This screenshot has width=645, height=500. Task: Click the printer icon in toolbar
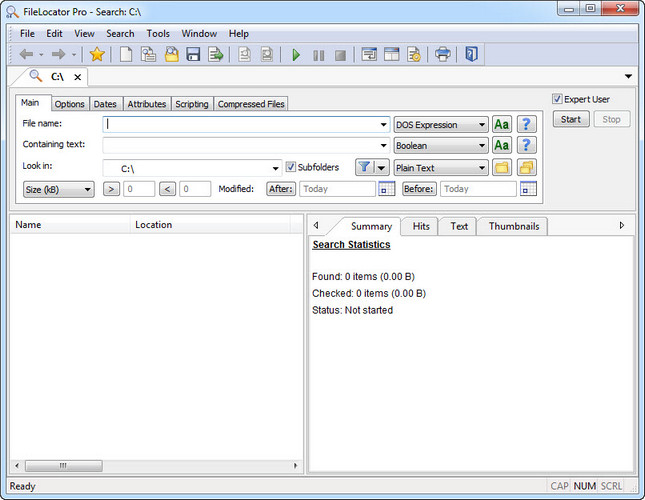point(443,54)
